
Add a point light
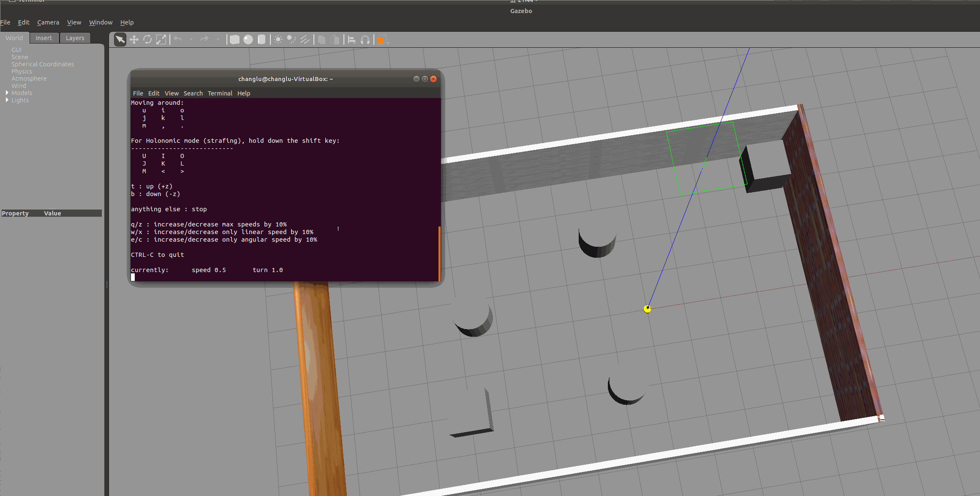click(x=278, y=40)
